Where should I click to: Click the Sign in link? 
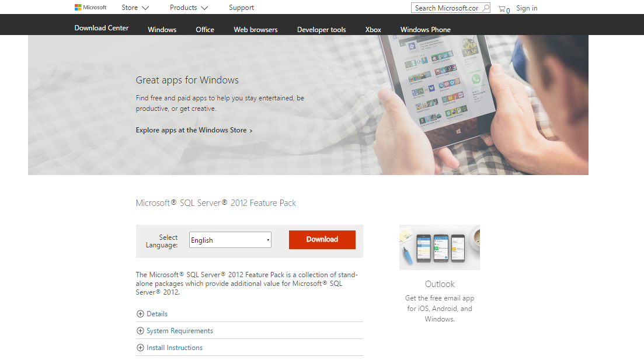527,8
